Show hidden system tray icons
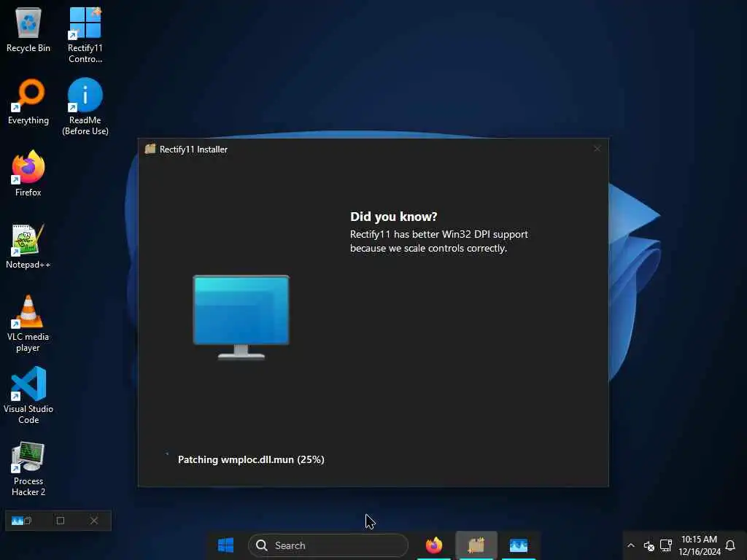Image resolution: width=747 pixels, height=560 pixels. 631,545
